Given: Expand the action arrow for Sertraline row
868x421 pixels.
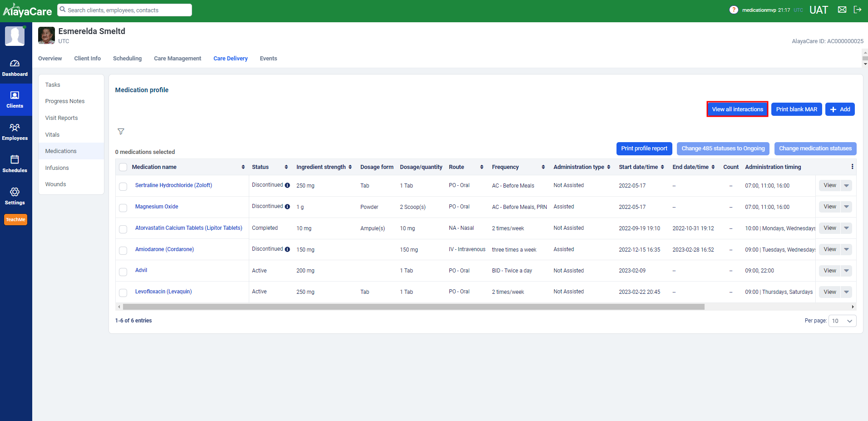Looking at the screenshot, I should coord(846,185).
